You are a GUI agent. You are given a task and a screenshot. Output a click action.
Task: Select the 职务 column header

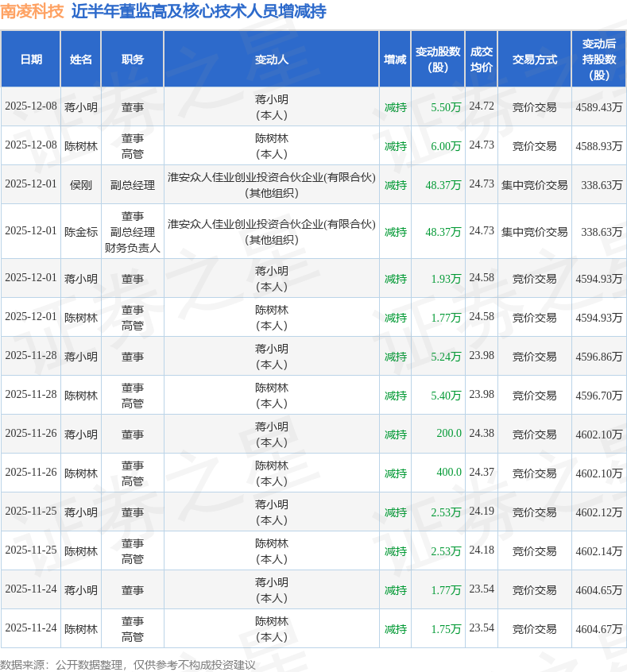coord(133,60)
